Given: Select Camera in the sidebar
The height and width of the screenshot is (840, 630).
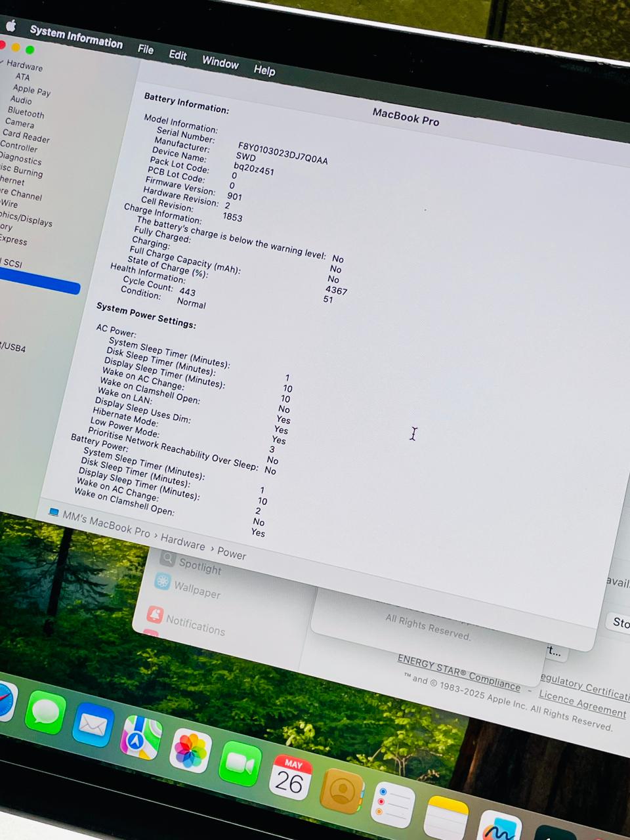Looking at the screenshot, I should 20,123.
